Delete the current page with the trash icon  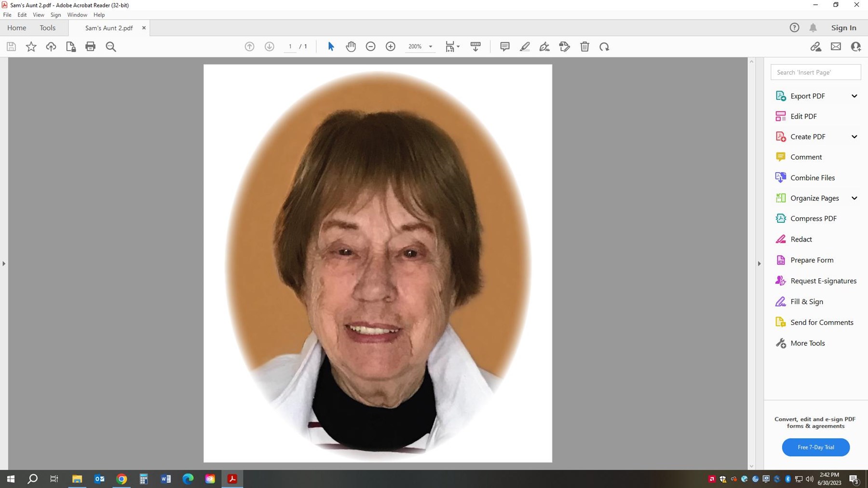click(584, 46)
